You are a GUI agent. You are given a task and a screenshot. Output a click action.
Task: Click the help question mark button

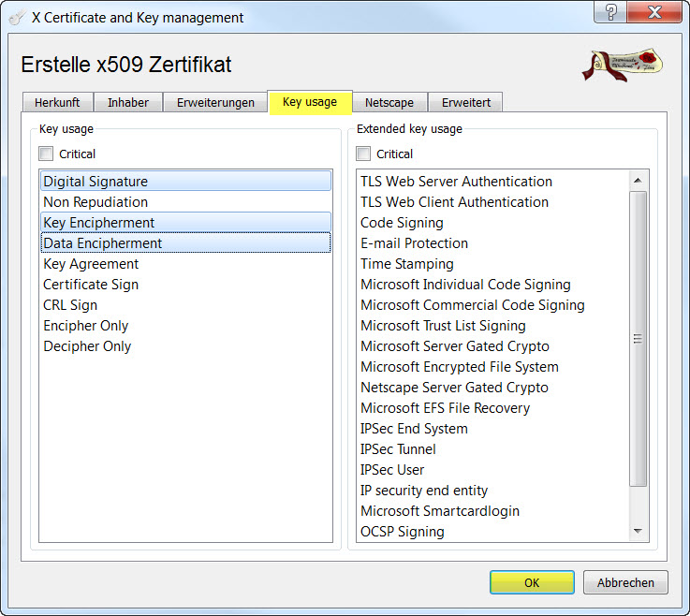(609, 12)
